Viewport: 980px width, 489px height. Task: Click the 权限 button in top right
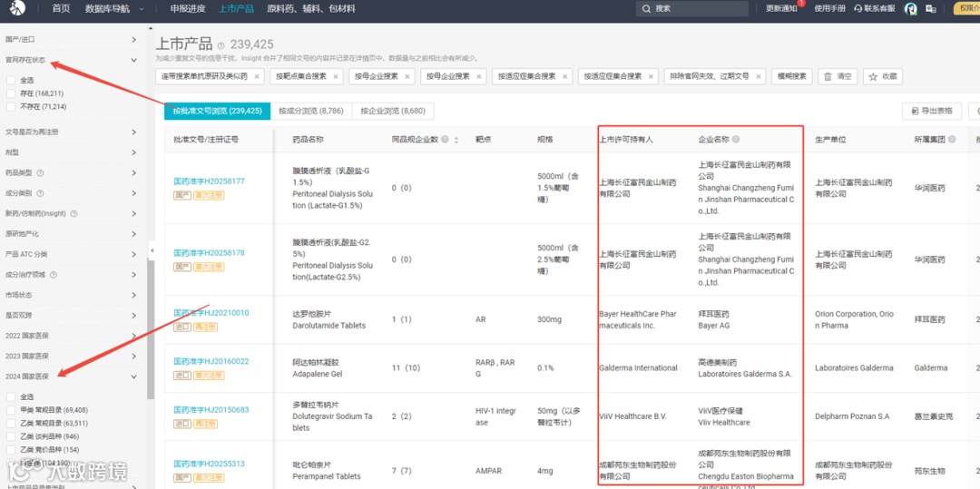[x=966, y=9]
